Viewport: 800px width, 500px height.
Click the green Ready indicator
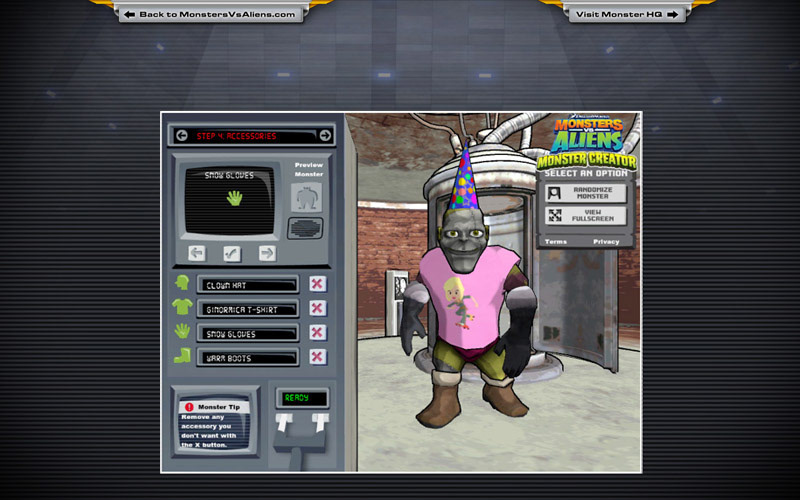tap(303, 398)
